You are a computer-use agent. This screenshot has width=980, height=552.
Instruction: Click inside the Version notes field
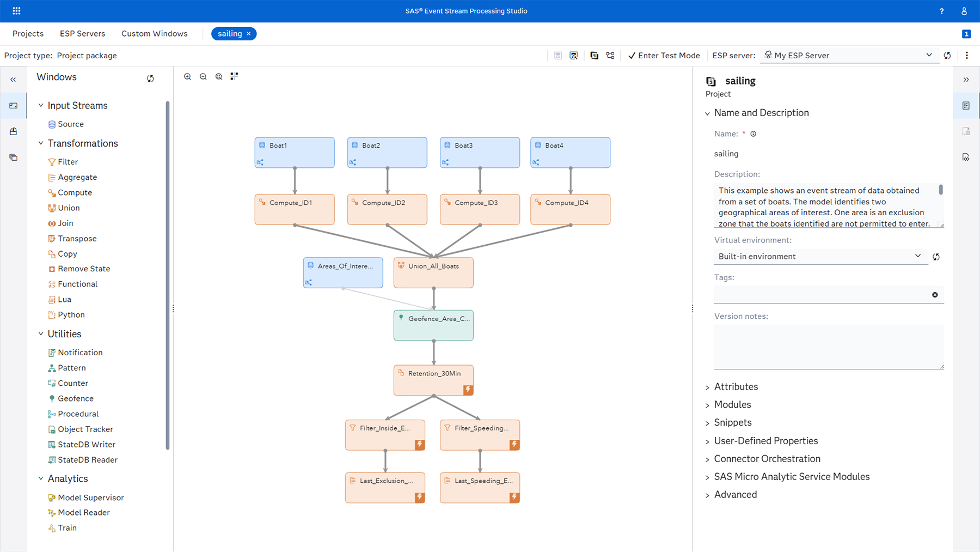[828, 347]
